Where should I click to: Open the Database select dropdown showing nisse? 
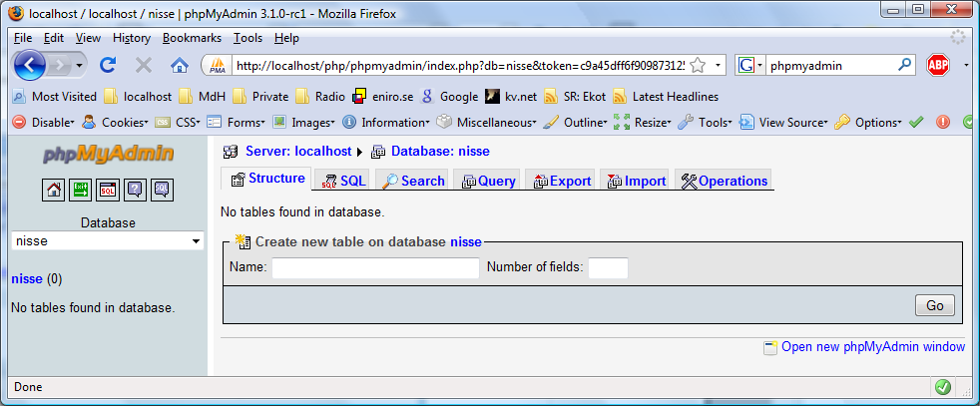(108, 241)
